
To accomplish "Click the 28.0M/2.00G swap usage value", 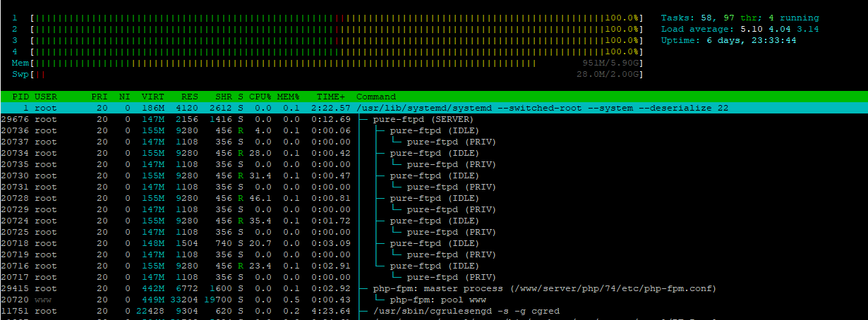I will tap(608, 74).
